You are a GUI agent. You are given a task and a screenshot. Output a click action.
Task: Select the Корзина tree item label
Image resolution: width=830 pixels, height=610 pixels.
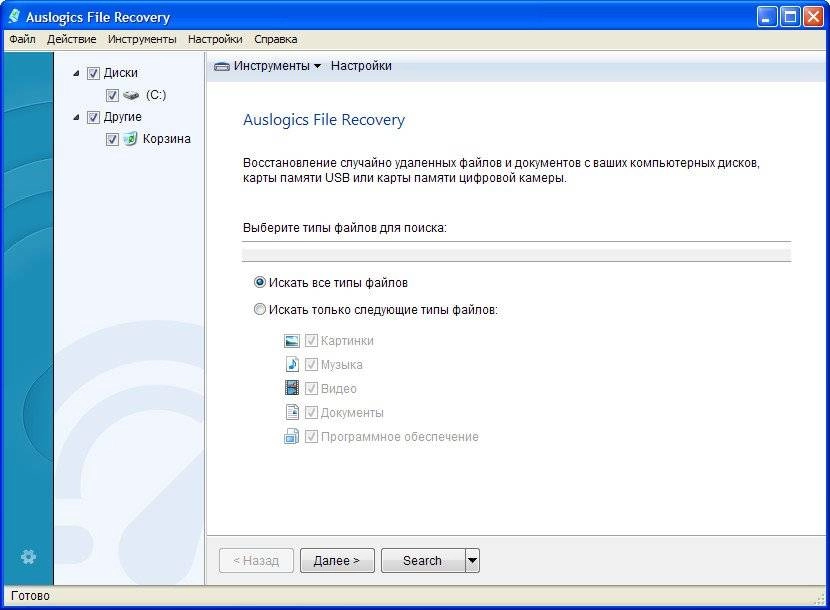click(167, 139)
